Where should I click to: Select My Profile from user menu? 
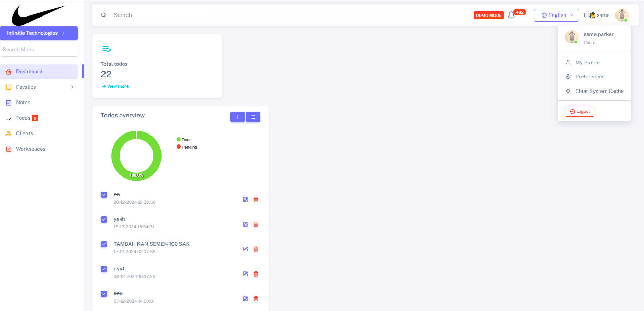[587, 63]
